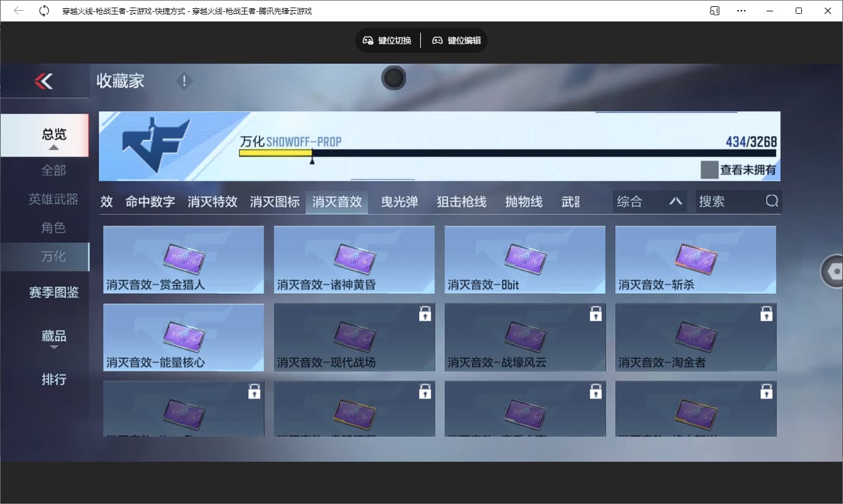The height and width of the screenshot is (504, 843).
Task: Open the info exclamation mark icon
Action: click(x=184, y=81)
